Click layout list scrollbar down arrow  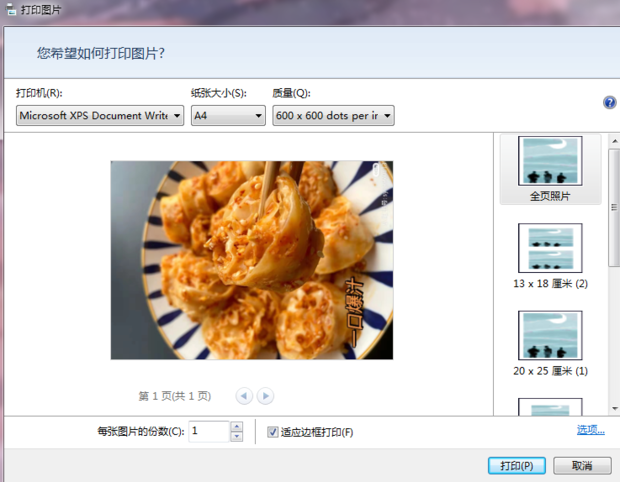[614, 408]
